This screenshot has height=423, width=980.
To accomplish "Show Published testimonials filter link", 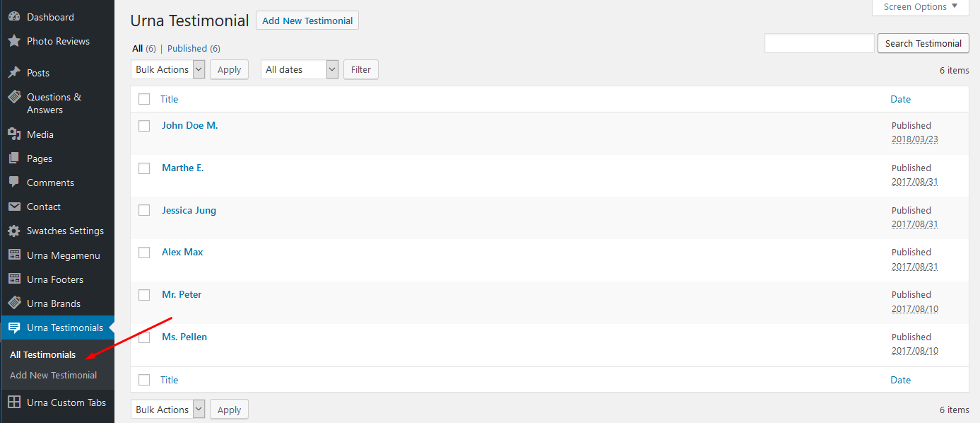I will 187,49.
